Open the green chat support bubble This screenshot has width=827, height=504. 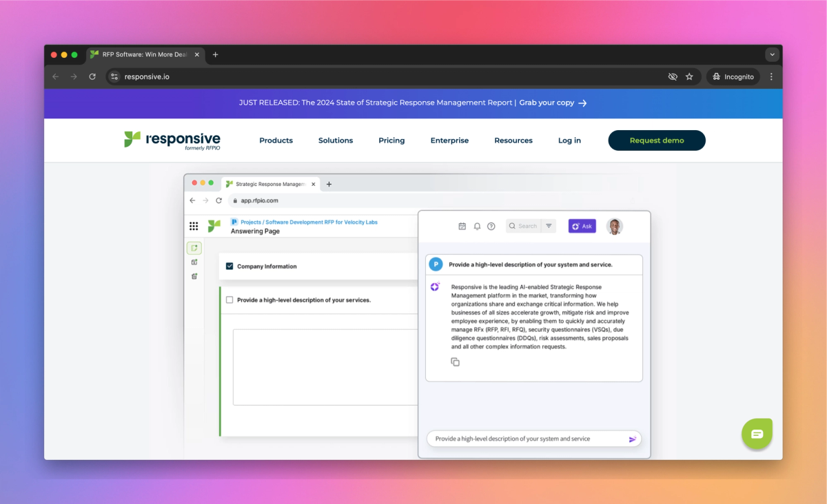pyautogui.click(x=757, y=434)
